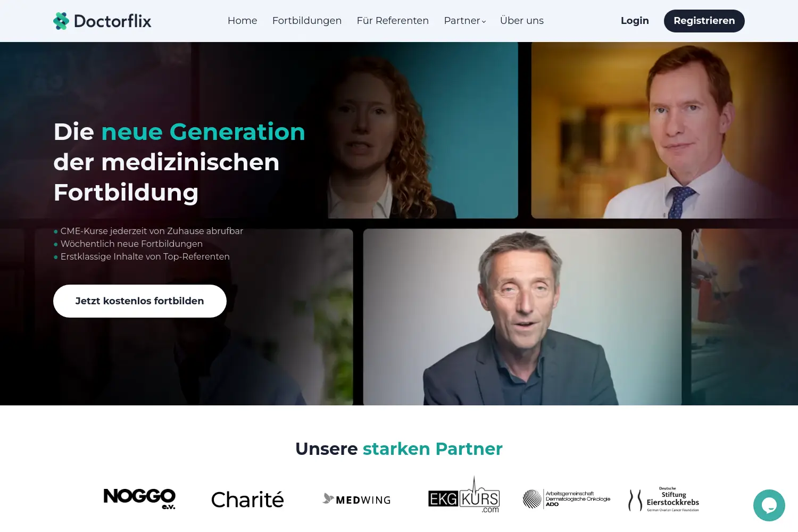
Task: Click the EKG Kurs logo
Action: [464, 495]
